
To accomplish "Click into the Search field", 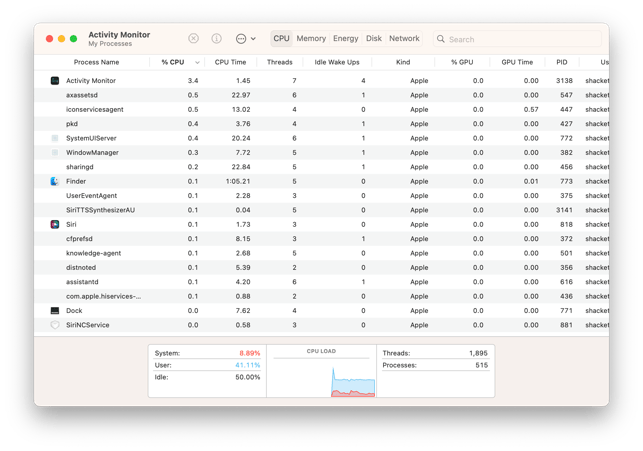I will 518,39.
